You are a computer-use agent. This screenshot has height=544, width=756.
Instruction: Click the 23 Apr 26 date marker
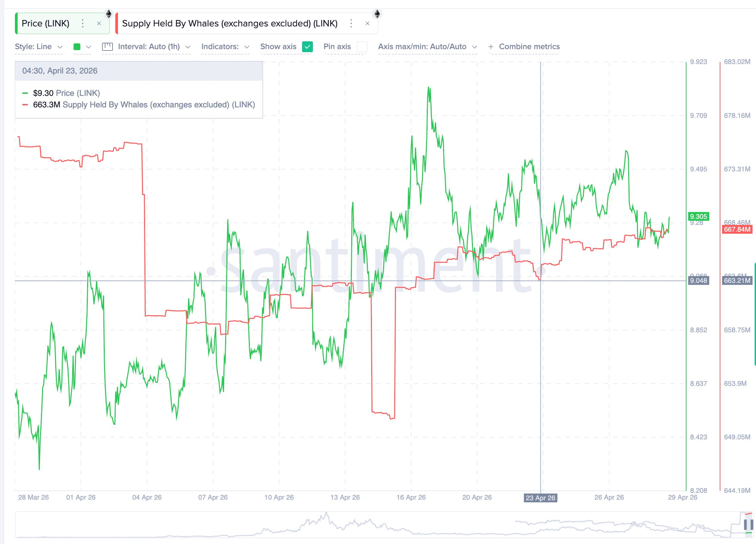(540, 498)
